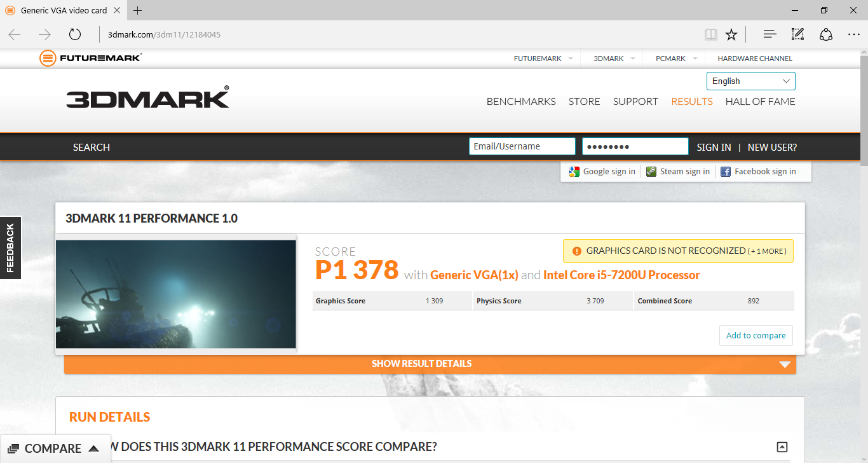Click the Futuremark logo
Viewport: 868px width, 463px height.
point(90,58)
